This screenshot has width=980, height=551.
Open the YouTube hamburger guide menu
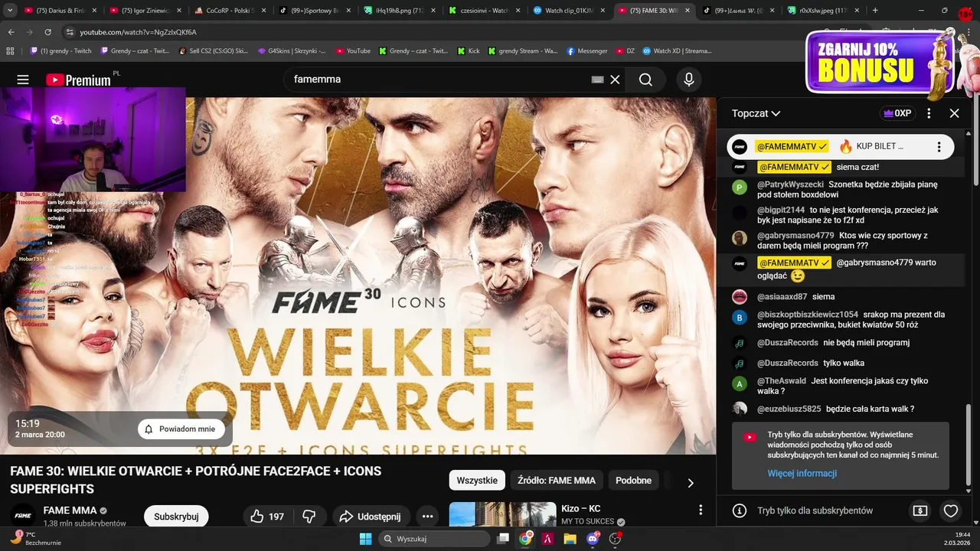pos(23,80)
